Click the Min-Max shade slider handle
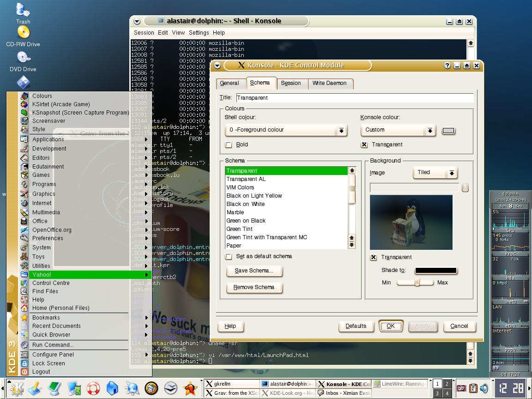The image size is (532, 399). tap(417, 283)
